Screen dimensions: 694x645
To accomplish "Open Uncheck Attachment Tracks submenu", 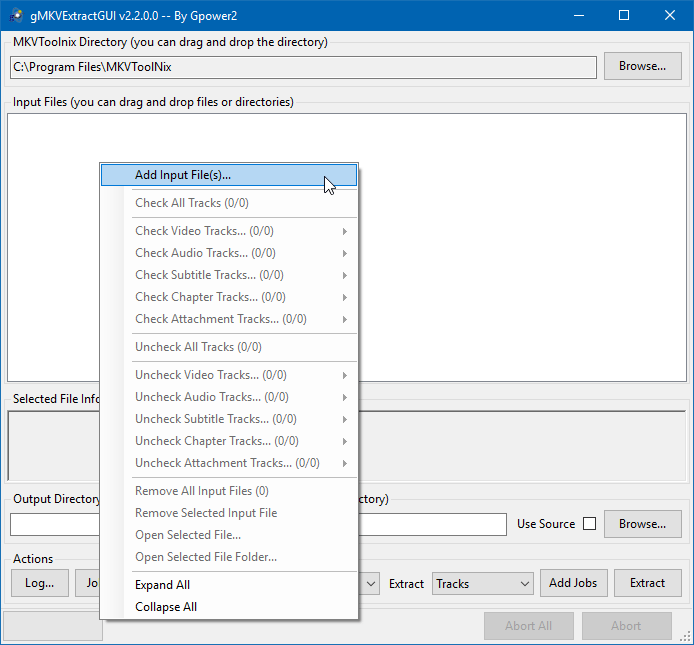I will [229, 463].
